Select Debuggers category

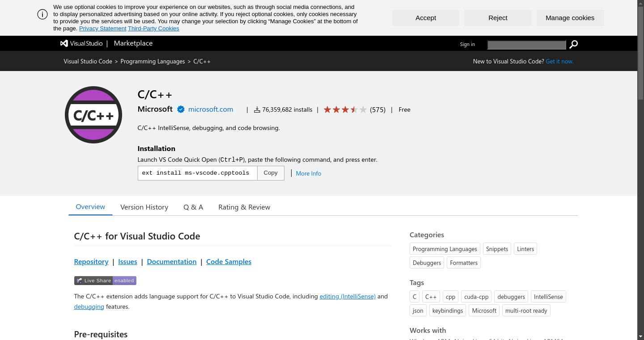click(x=427, y=263)
